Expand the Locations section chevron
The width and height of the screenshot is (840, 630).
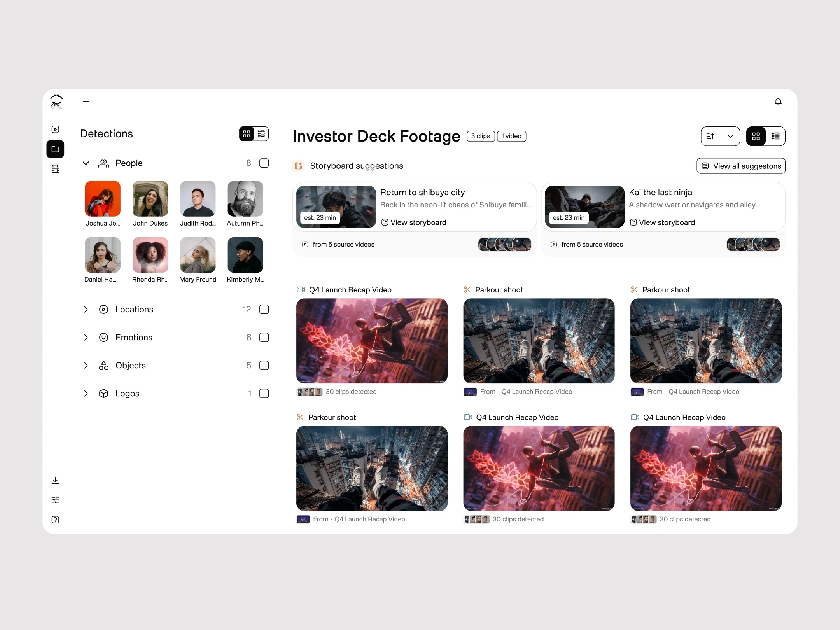click(86, 310)
